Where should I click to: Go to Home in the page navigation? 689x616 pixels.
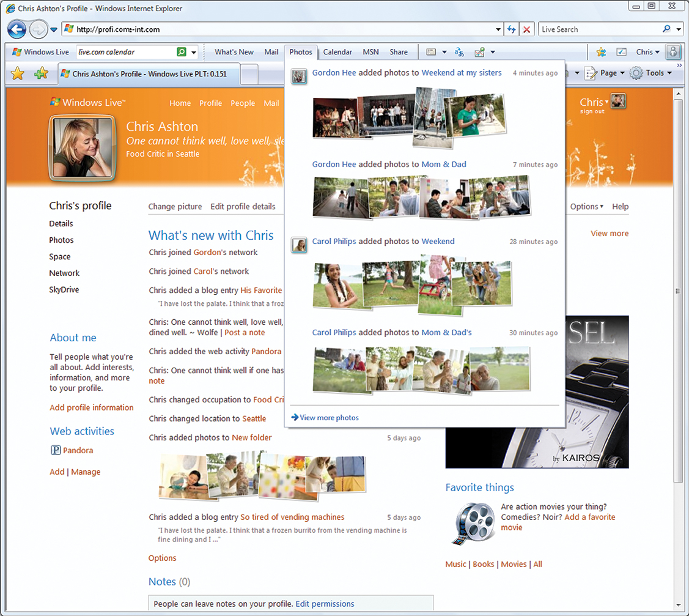click(x=180, y=103)
